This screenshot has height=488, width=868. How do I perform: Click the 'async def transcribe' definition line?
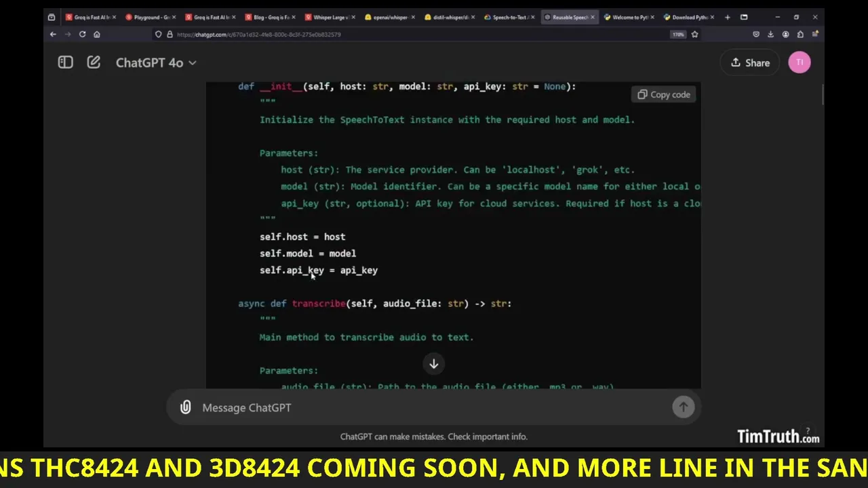375,304
